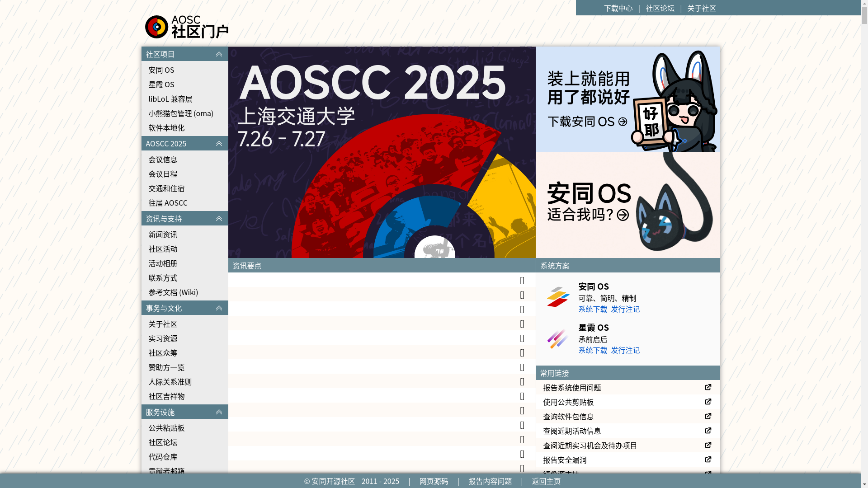
Task: Open external link icon for 查阅近期实习机会及待办项目
Action: click(x=708, y=445)
